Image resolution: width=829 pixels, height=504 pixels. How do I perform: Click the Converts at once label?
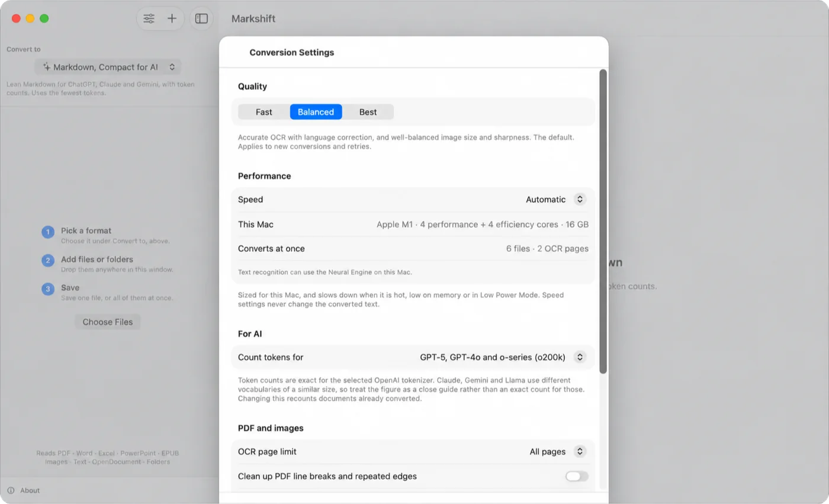point(271,249)
